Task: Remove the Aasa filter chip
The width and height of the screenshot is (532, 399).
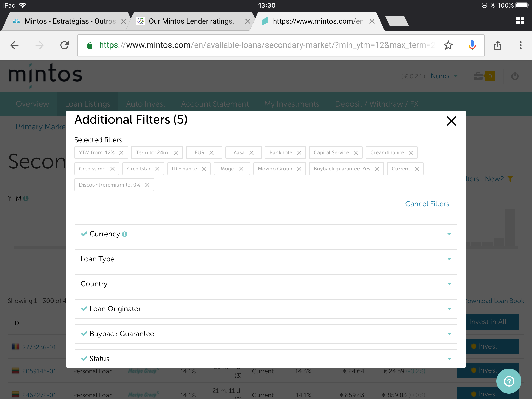Action: 251,153
